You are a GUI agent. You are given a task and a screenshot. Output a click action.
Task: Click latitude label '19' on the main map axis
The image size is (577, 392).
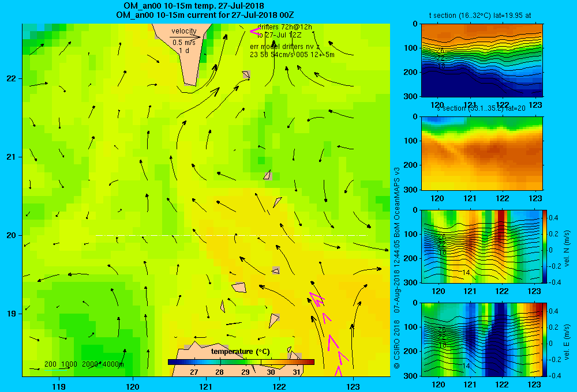12,314
